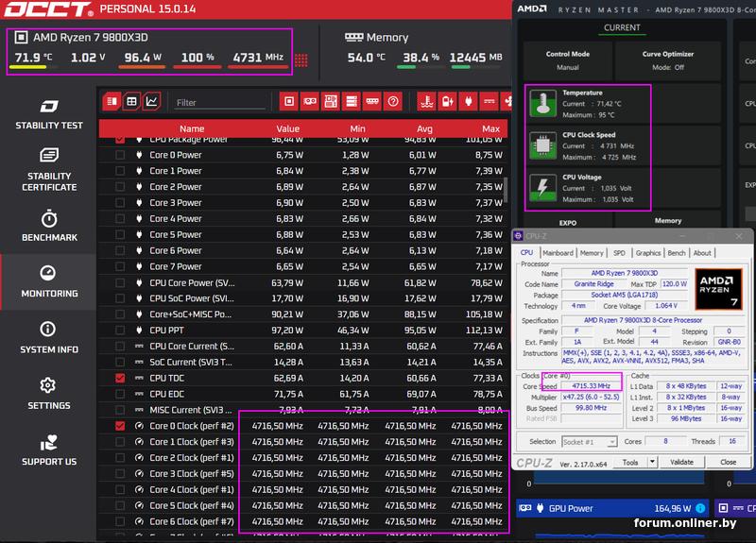Click the red dotted grid icon beside CPU summary
This screenshot has width=756, height=543.
click(x=301, y=60)
